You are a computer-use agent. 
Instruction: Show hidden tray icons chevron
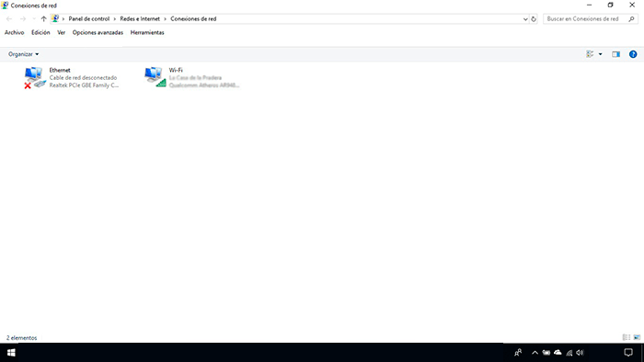[x=535, y=353]
